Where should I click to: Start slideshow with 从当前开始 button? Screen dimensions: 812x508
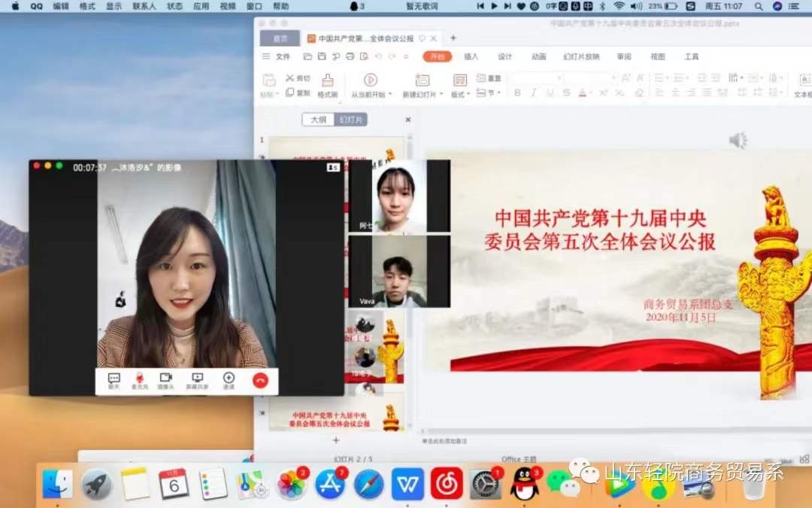pyautogui.click(x=371, y=86)
